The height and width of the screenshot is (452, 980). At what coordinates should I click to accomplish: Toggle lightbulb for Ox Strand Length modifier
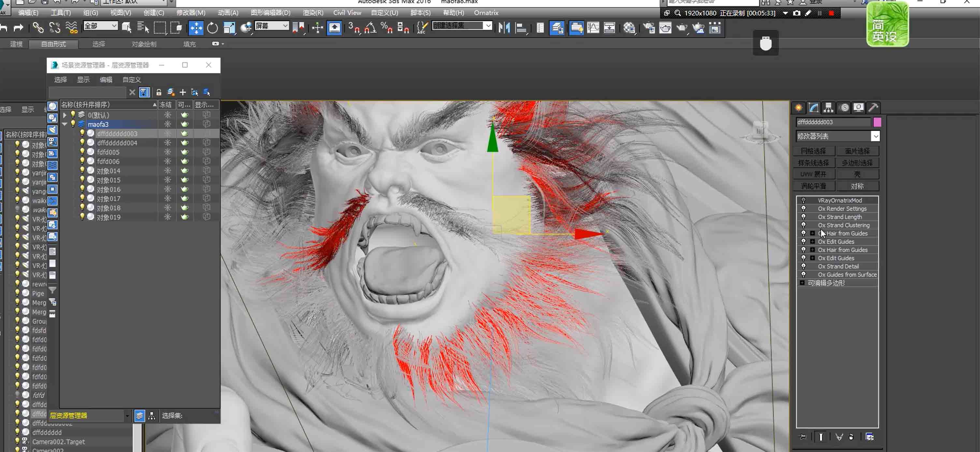tap(803, 217)
